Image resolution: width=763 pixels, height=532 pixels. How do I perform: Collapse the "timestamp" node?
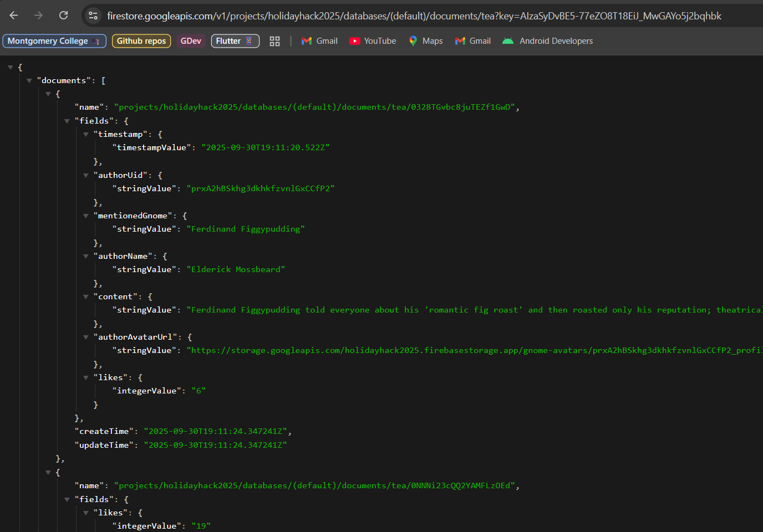tap(86, 134)
